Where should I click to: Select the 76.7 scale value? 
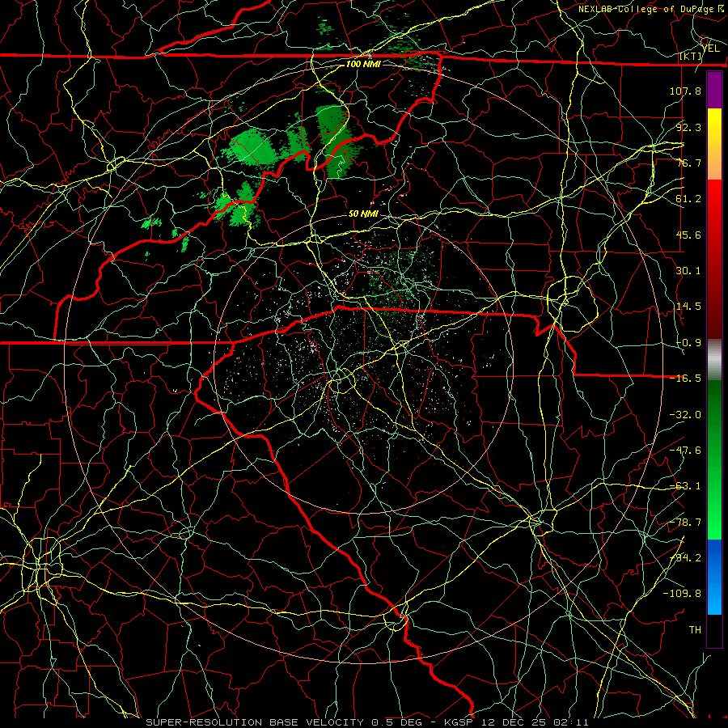click(688, 163)
